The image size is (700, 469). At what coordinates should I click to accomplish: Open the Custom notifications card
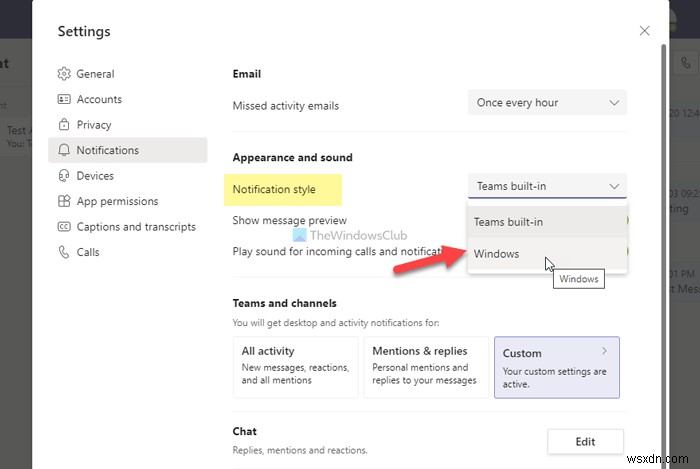pos(557,367)
